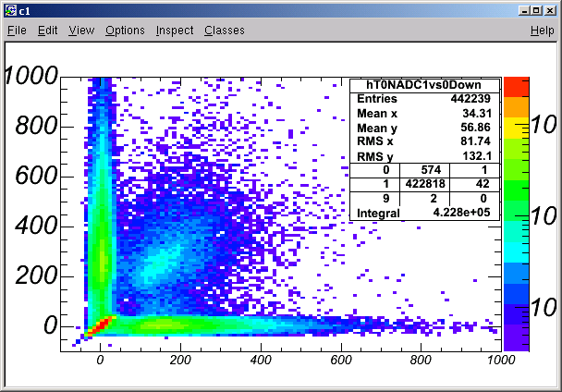The image size is (562, 392).
Task: Open the Options menu
Action: coord(125,31)
